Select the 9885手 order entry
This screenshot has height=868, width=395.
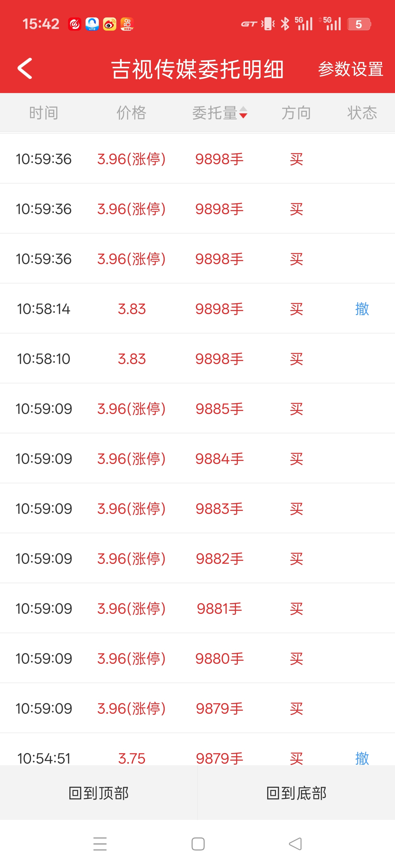[219, 409]
